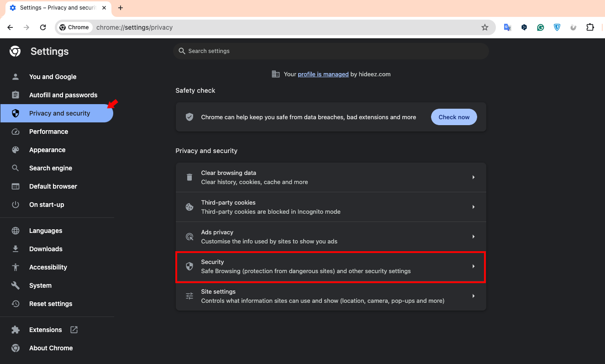Viewport: 605px width, 364px height.
Task: Reload the page with the refresh icon
Action: (43, 27)
